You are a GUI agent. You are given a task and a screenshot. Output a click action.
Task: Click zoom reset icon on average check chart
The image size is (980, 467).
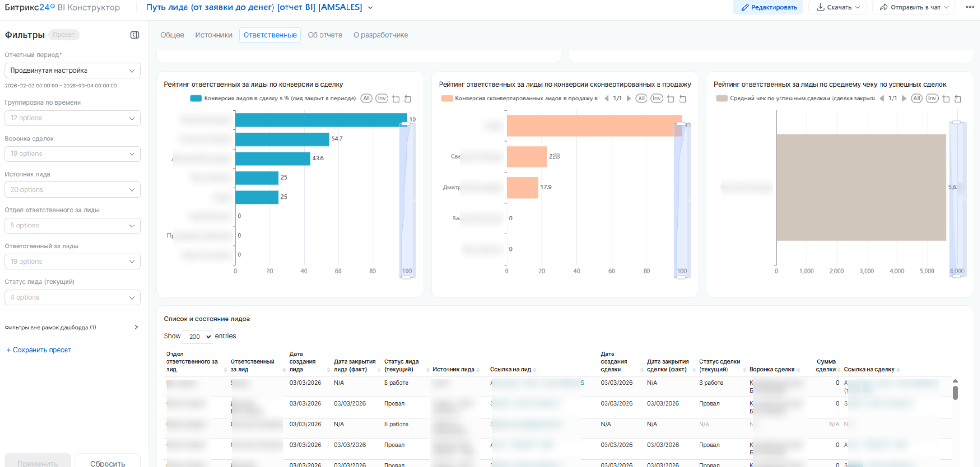click(x=958, y=99)
